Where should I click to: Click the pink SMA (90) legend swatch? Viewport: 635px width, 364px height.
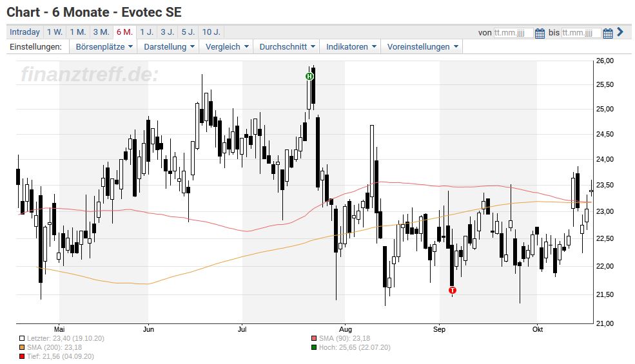point(314,338)
